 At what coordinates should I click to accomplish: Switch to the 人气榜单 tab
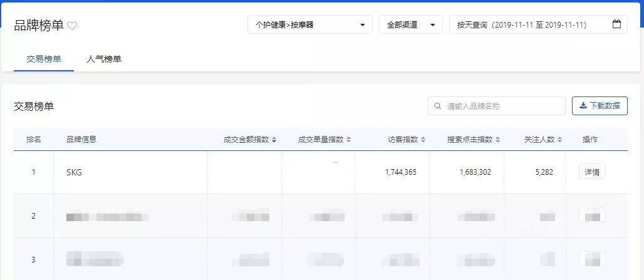(104, 59)
